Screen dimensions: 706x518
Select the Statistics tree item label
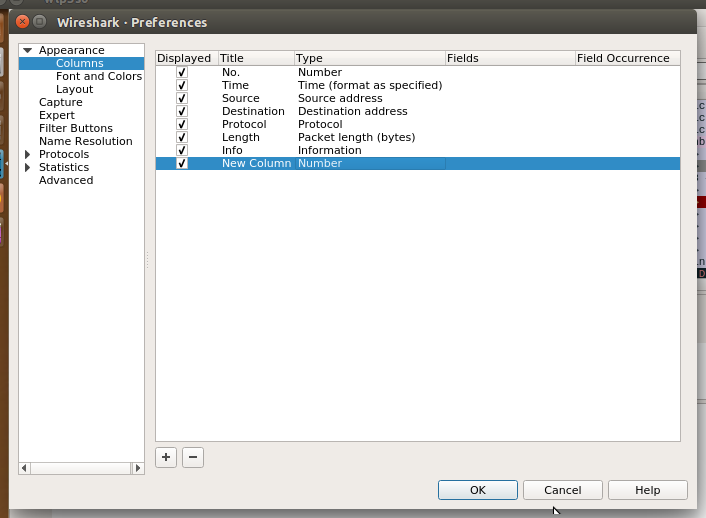(x=64, y=167)
